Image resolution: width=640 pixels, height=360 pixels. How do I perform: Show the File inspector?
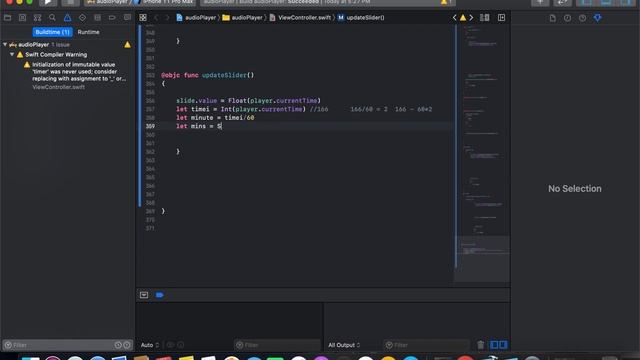[x=552, y=18]
